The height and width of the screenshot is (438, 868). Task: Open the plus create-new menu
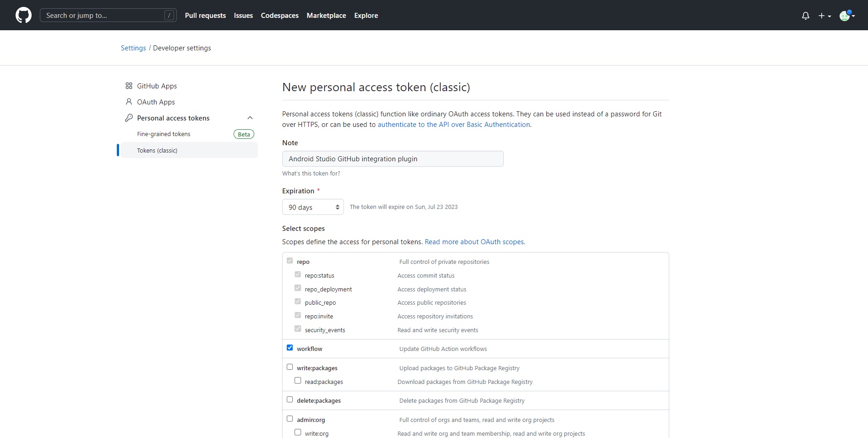click(x=824, y=16)
